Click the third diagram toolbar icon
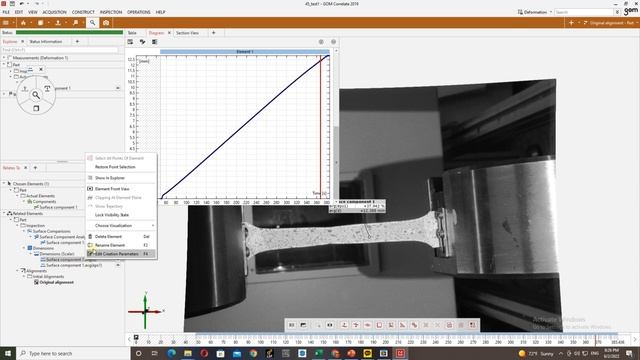 tap(154, 42)
